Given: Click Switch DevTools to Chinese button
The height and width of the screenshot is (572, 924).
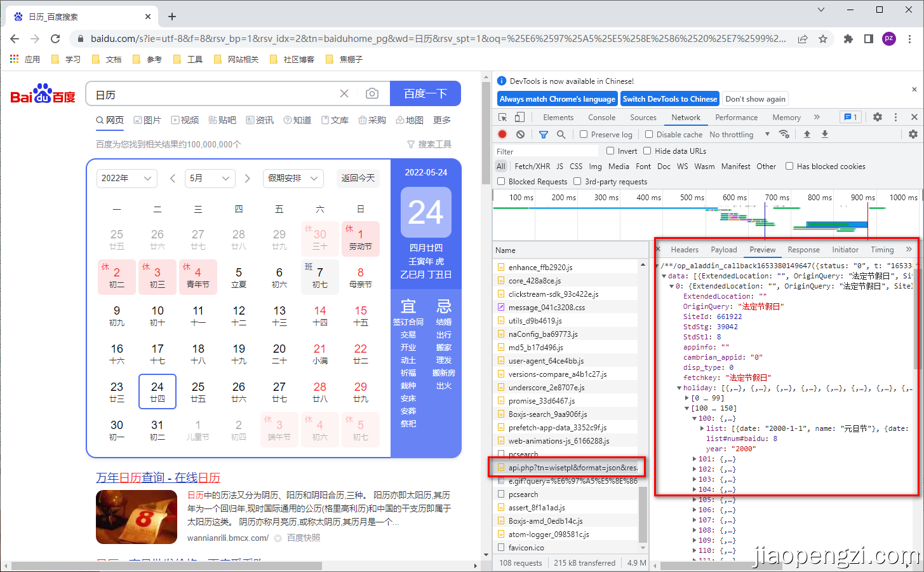Looking at the screenshot, I should 669,99.
